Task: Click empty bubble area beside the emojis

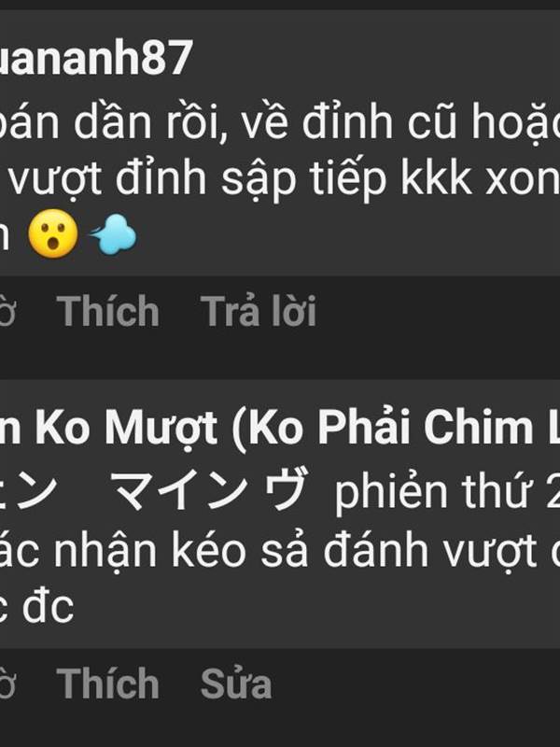Action: (347, 236)
